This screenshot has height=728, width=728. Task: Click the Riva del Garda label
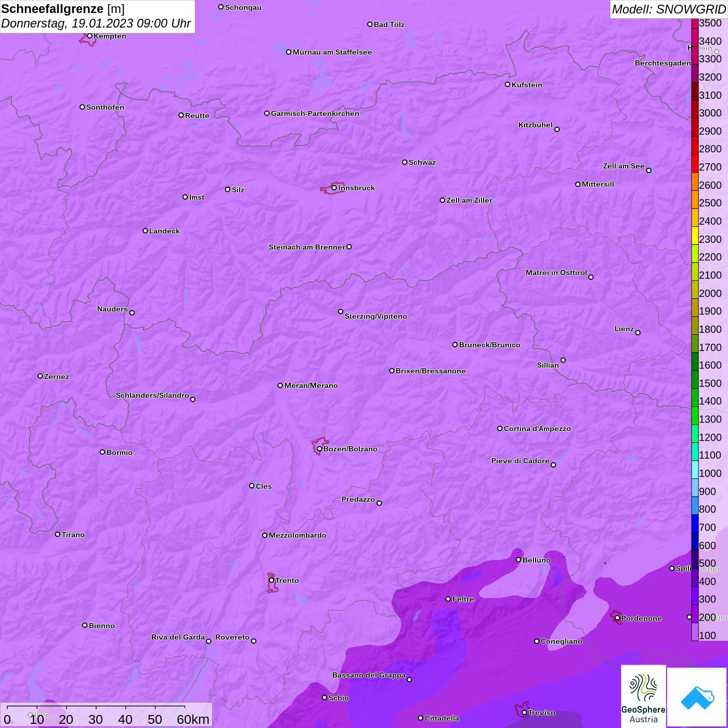[178, 637]
